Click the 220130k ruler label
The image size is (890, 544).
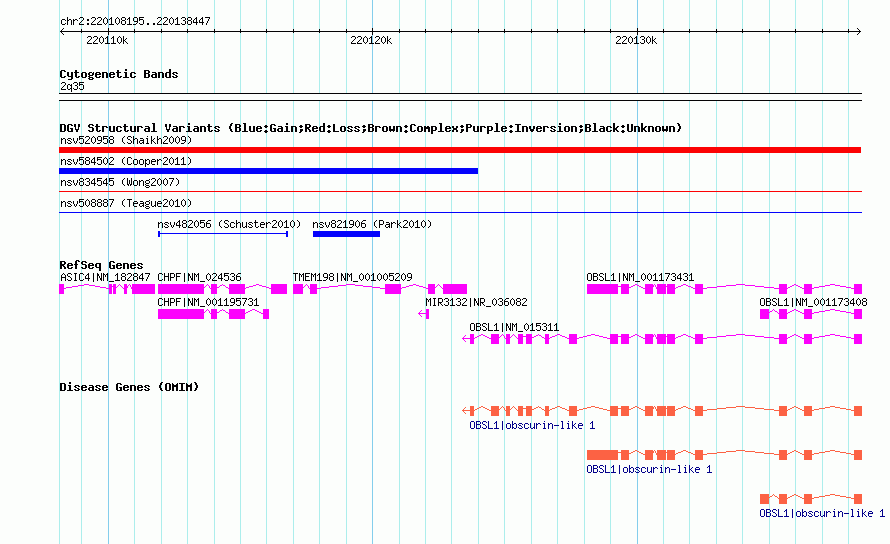pos(636,40)
